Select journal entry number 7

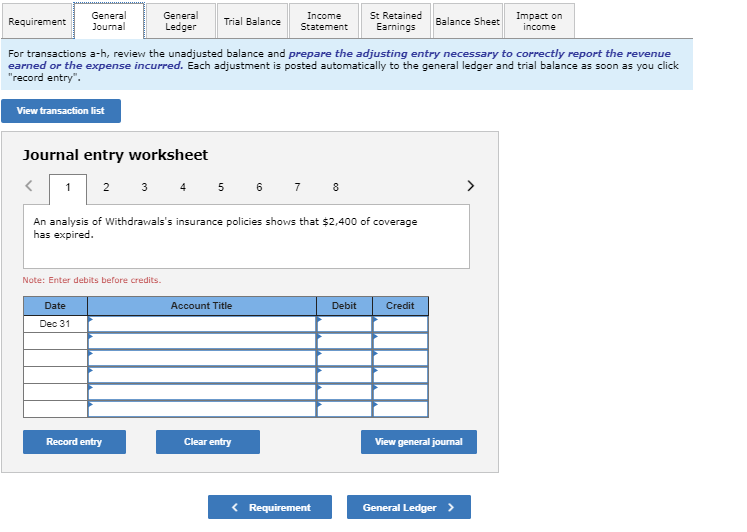[297, 188]
